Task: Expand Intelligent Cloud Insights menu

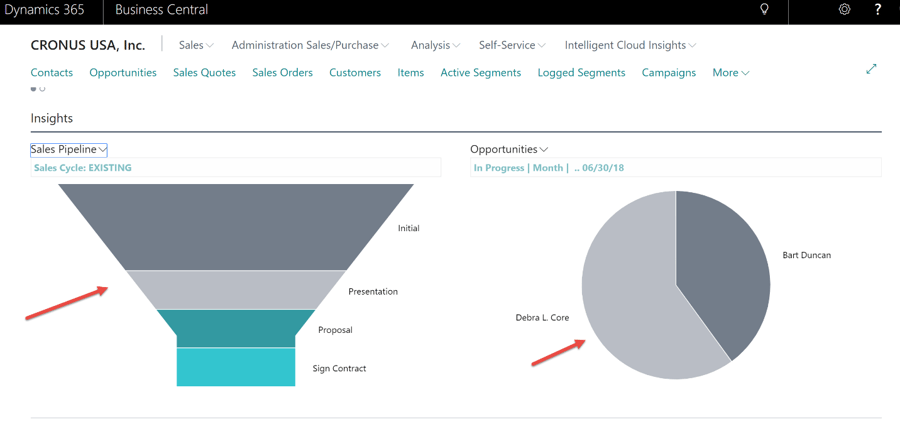Action: (x=630, y=45)
